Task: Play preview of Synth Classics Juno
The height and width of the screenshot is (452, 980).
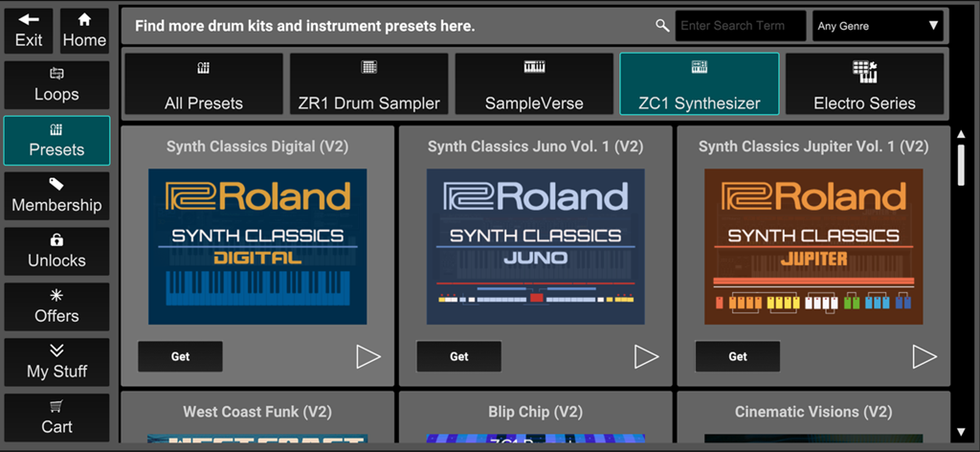Action: pos(646,356)
